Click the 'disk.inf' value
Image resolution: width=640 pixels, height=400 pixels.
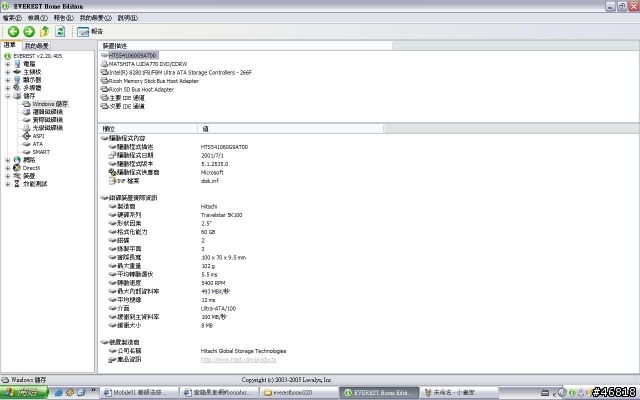click(210, 181)
